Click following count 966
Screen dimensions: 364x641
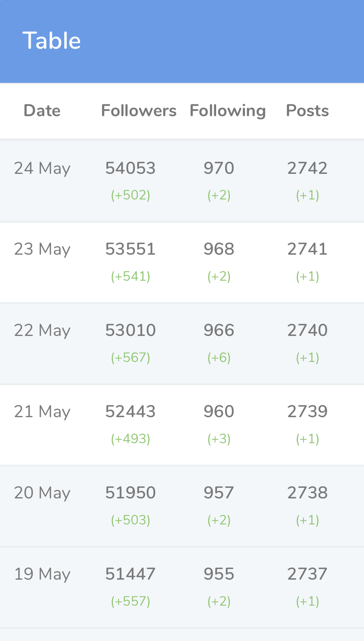[219, 331]
